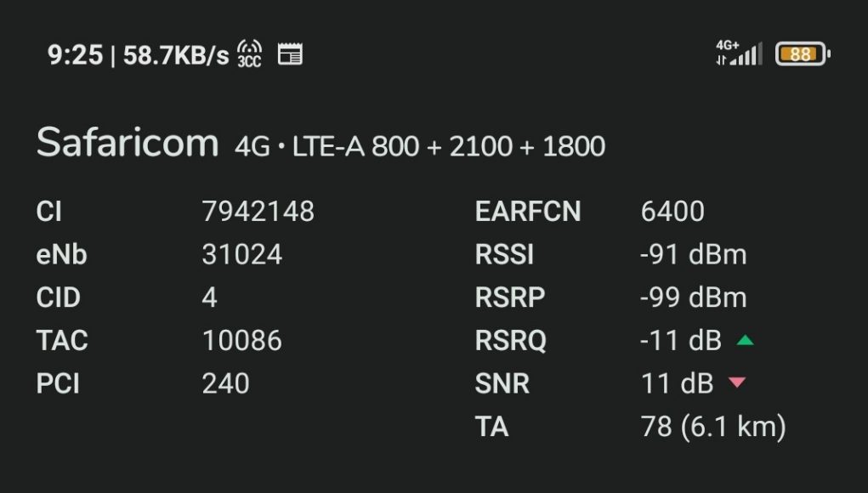
Task: Tap the TAC value 10086
Action: [242, 340]
